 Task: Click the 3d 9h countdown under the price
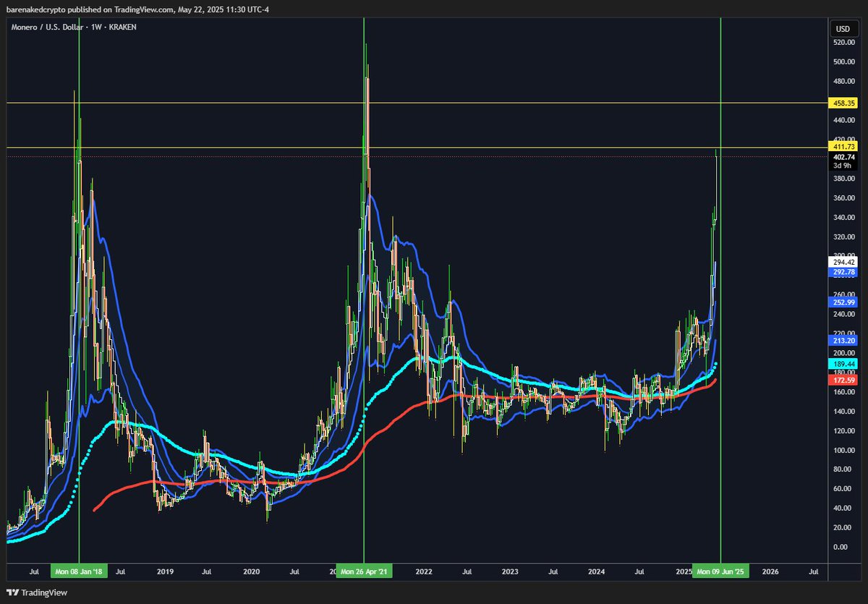843,166
